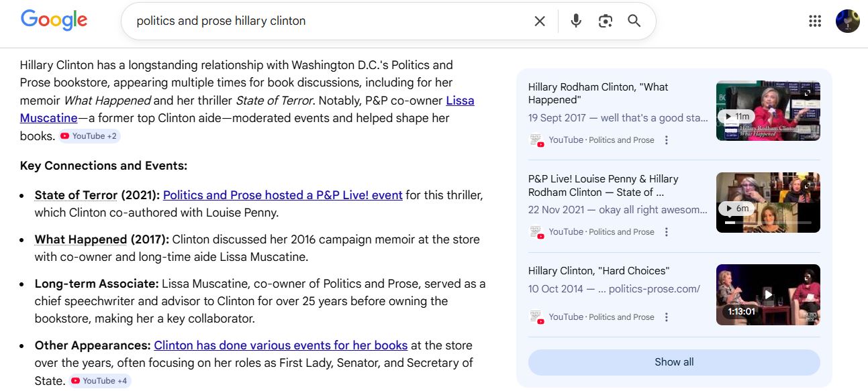Open options menu for "Hard Choices" video
This screenshot has height=391, width=868.
[x=667, y=317]
